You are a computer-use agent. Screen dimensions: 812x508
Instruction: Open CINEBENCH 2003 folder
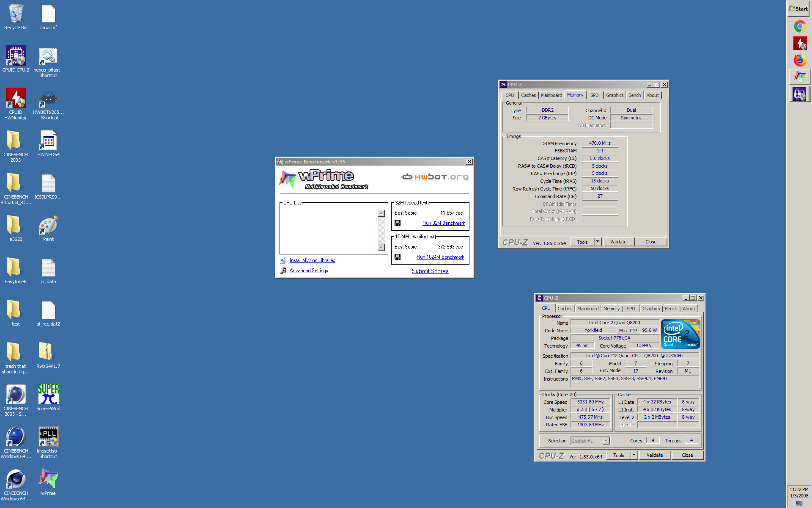click(16, 146)
